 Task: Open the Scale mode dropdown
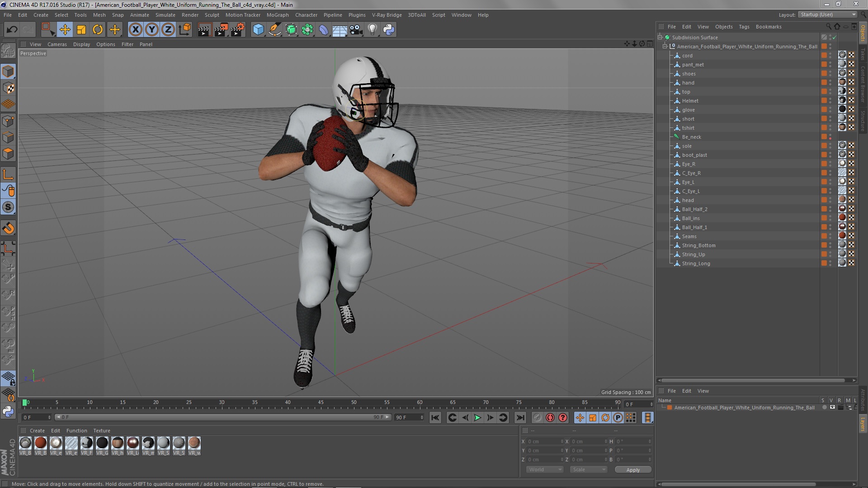(589, 470)
